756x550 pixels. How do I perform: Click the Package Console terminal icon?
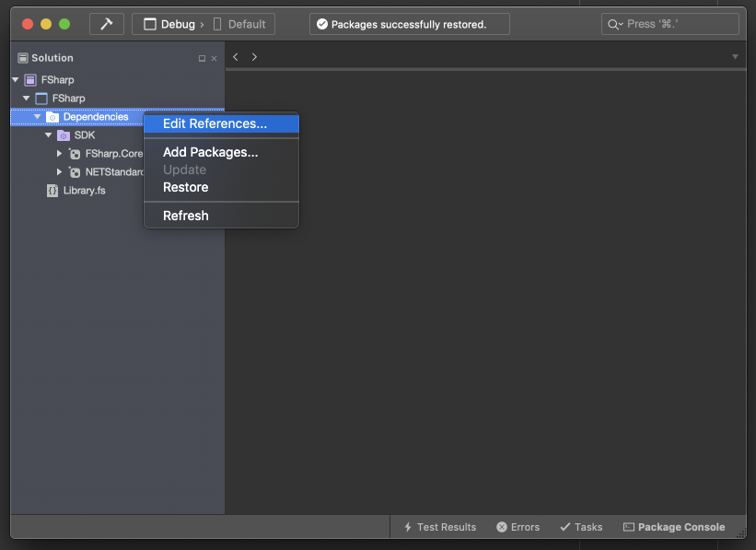pyautogui.click(x=629, y=527)
